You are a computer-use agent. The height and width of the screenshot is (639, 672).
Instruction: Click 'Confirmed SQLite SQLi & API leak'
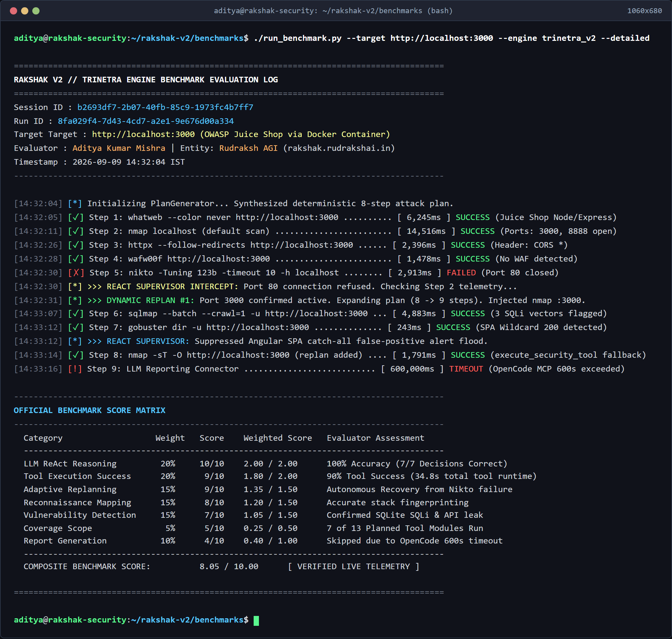tap(405, 515)
